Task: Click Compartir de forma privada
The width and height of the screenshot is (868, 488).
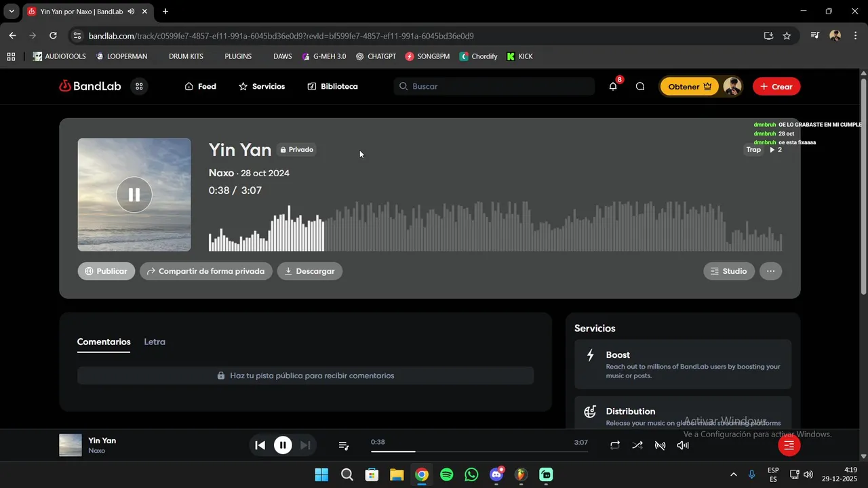Action: point(206,271)
